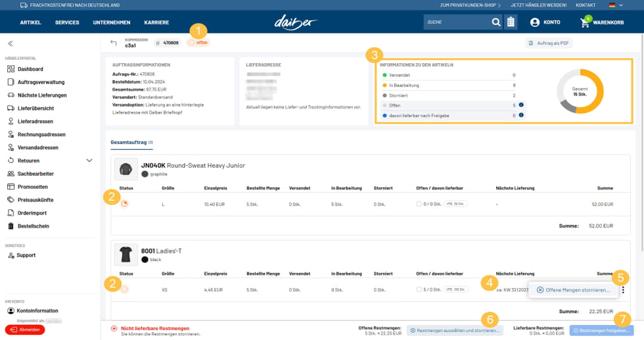Open the KARRIERE main menu

(156, 22)
